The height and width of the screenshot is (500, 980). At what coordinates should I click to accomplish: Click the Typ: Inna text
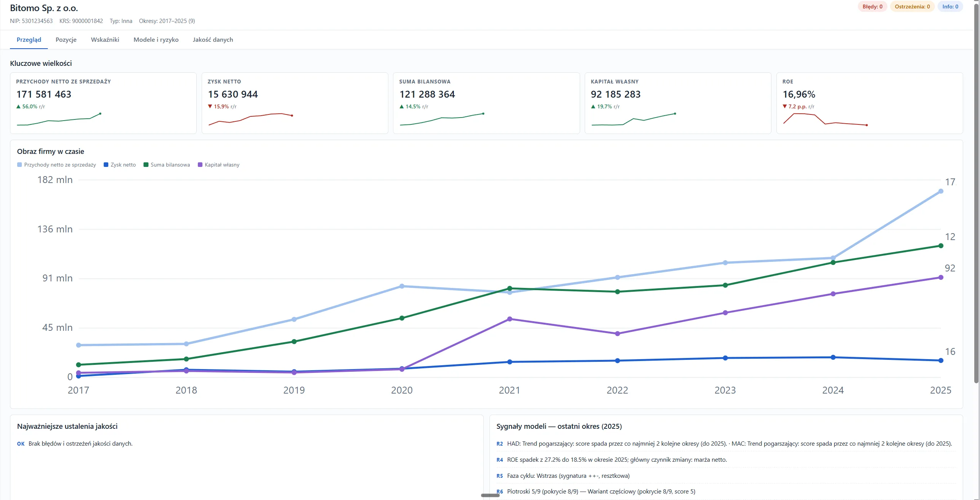click(121, 21)
